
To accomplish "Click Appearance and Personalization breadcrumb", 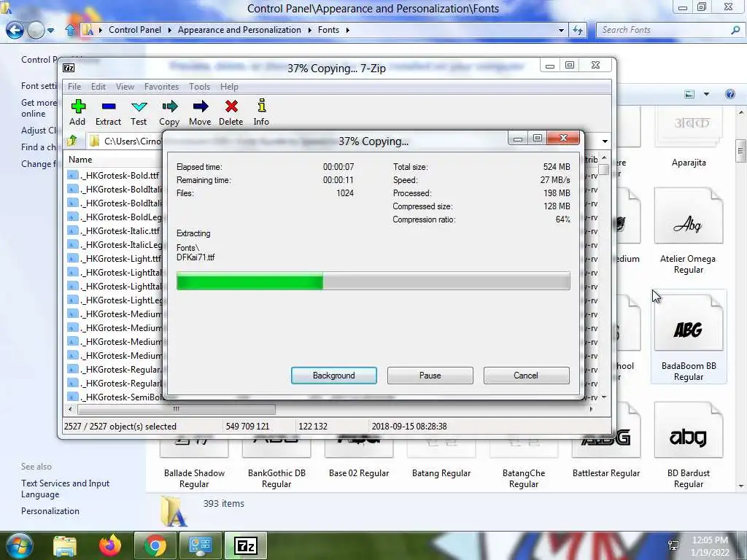I will pos(239,29).
